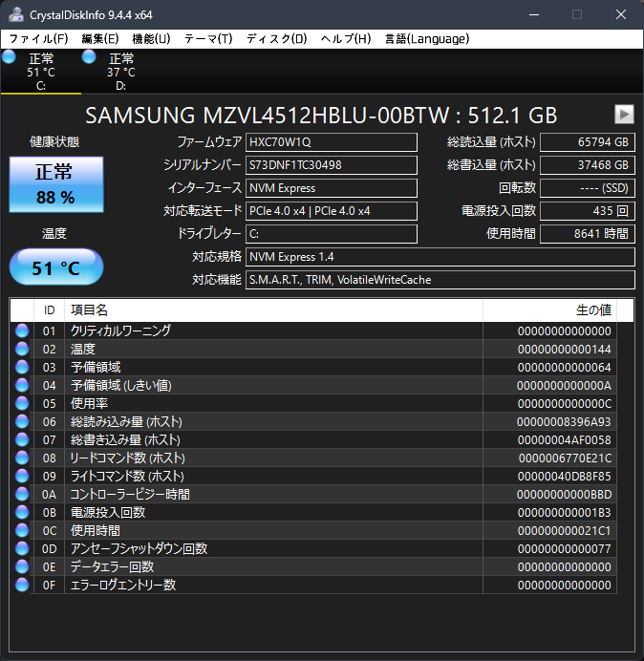Click the 項目名 column header
The width and height of the screenshot is (644, 661).
point(272,310)
